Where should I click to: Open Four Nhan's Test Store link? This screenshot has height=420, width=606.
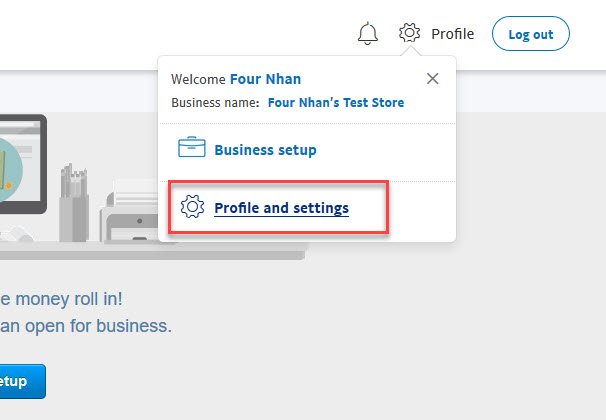(336, 102)
